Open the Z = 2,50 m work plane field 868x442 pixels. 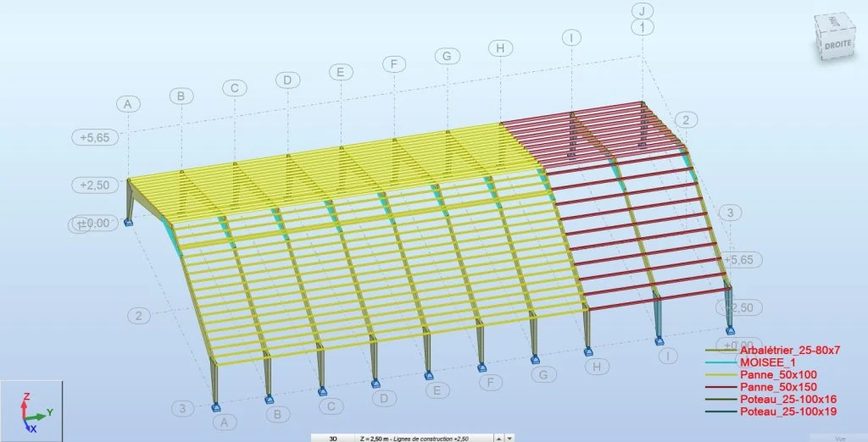424,439
